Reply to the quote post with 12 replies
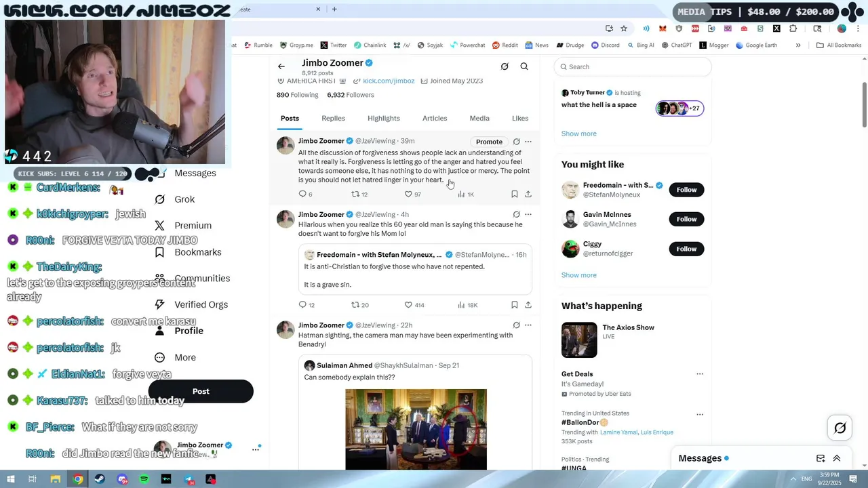The image size is (868, 488). click(x=307, y=305)
